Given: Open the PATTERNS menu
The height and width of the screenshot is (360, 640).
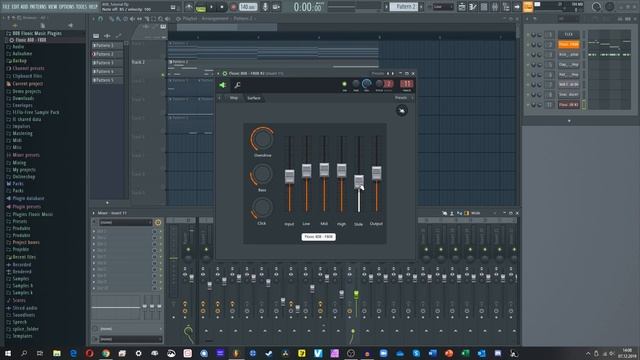Looking at the screenshot, I should (38, 7).
